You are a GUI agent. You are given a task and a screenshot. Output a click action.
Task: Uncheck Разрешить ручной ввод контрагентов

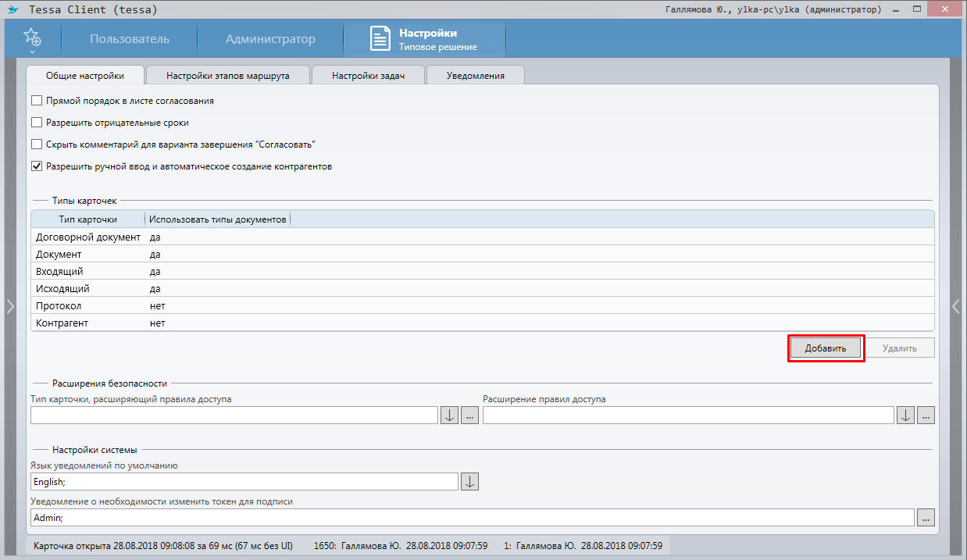click(37, 166)
